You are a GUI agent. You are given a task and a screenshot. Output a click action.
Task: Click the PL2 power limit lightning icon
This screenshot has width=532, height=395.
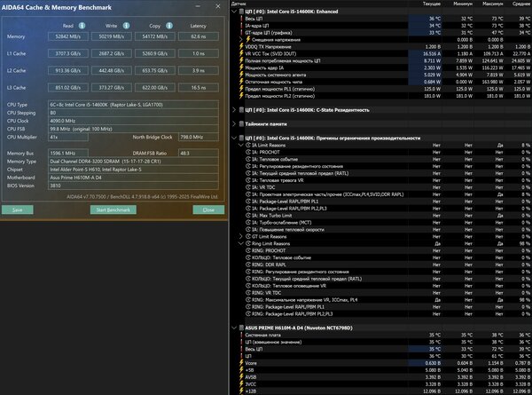tap(241, 96)
